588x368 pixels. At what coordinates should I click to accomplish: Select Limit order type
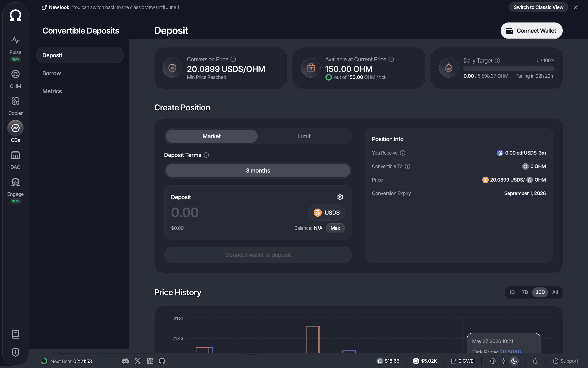(304, 136)
